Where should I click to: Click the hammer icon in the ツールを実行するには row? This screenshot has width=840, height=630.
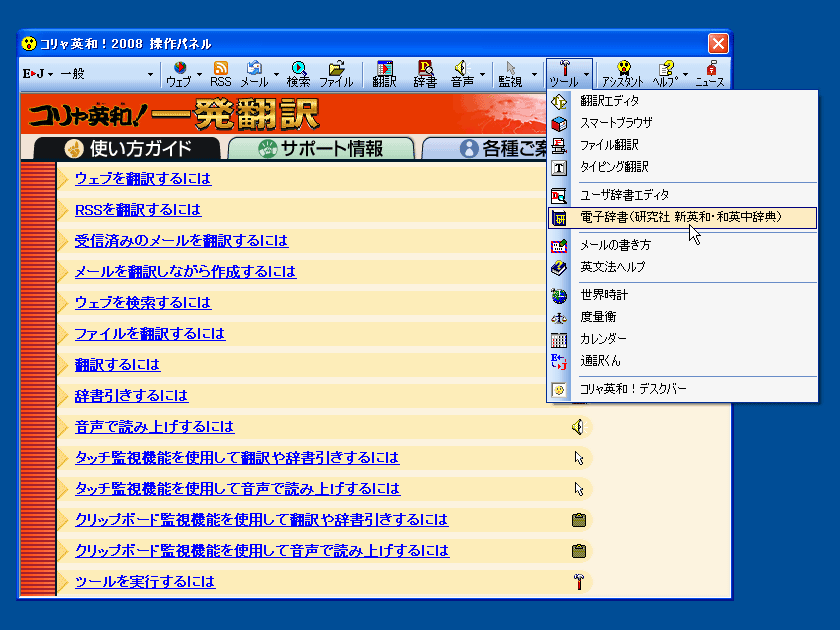tap(579, 582)
